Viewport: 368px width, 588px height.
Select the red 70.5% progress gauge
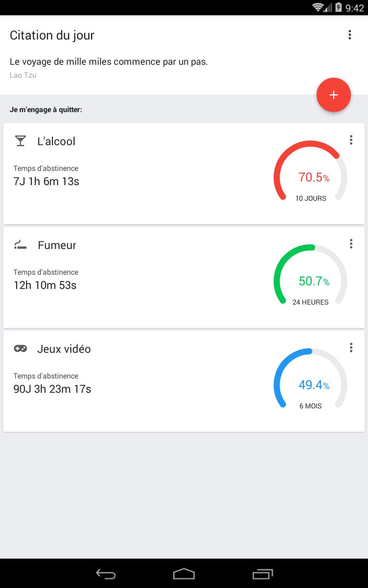[310, 173]
